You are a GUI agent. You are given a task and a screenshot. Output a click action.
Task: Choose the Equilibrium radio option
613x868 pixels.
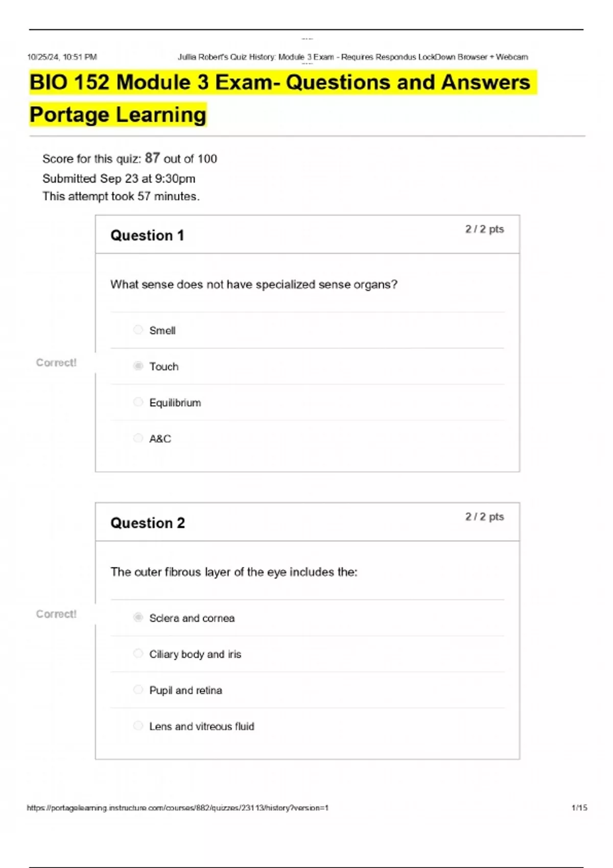(138, 402)
